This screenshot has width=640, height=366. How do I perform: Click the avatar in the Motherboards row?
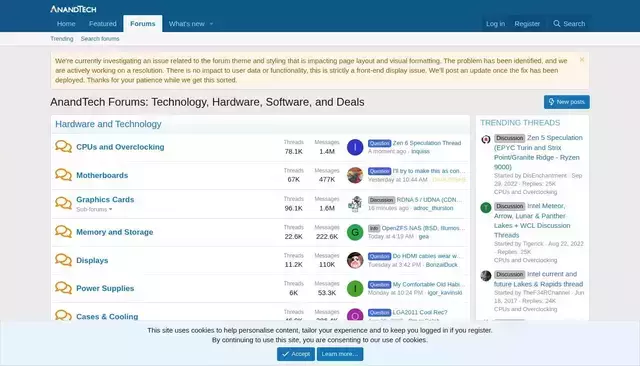355,175
